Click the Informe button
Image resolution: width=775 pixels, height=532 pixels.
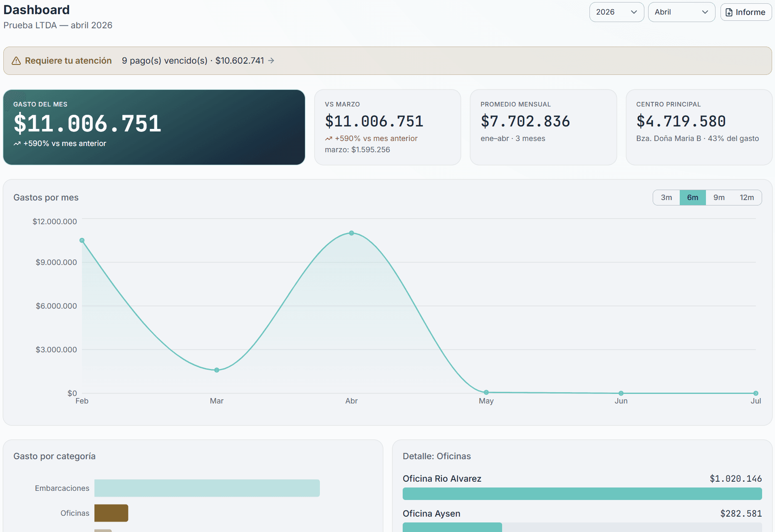(746, 12)
